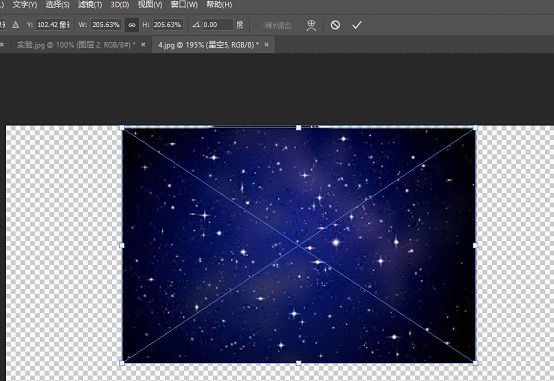Switch to warp mode icon

tap(311, 25)
